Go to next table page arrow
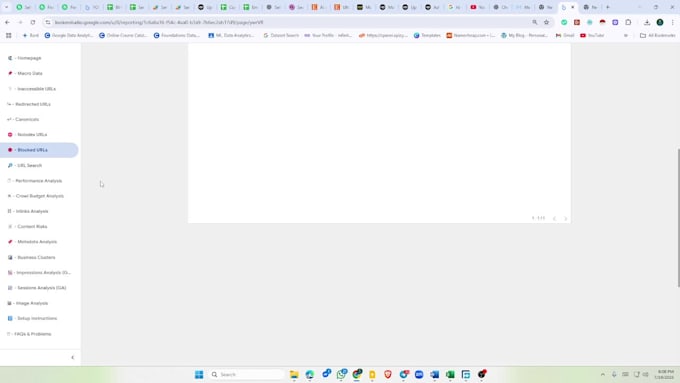Image resolution: width=680 pixels, height=383 pixels. click(x=566, y=218)
